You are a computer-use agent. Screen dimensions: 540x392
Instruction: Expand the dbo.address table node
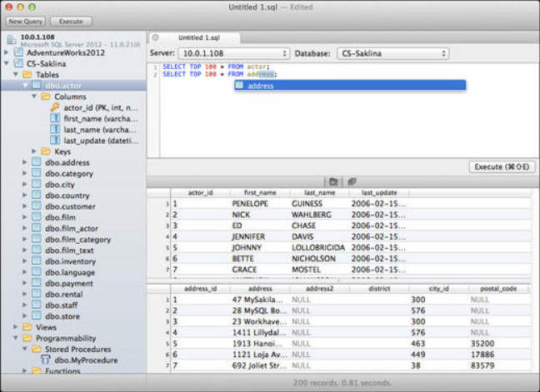pyautogui.click(x=25, y=162)
